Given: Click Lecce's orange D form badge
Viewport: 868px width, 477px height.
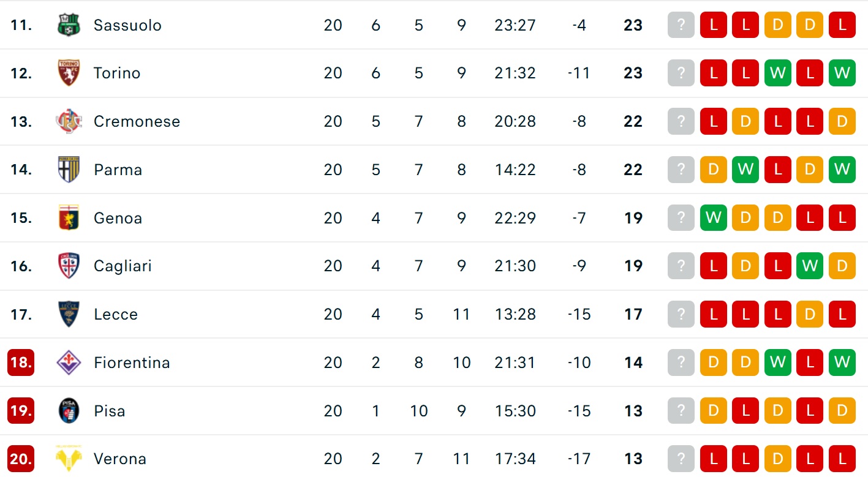Looking at the screenshot, I should point(810,314).
